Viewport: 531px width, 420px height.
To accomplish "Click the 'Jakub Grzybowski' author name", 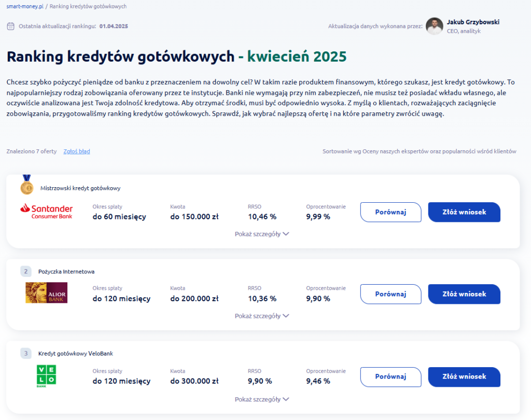I will (473, 22).
